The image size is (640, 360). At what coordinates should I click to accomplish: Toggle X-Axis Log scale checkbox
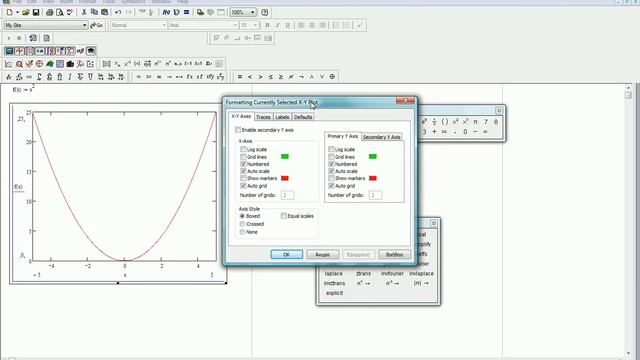[x=243, y=149]
